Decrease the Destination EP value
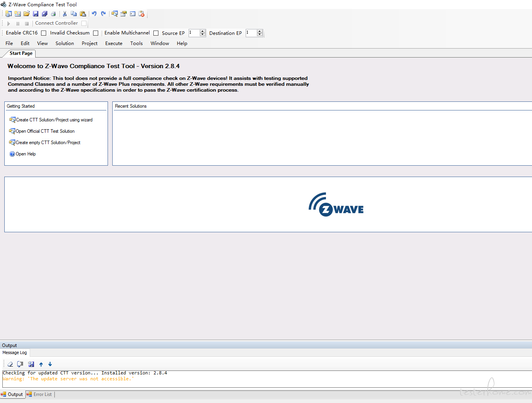The height and width of the screenshot is (403, 532). click(x=260, y=35)
